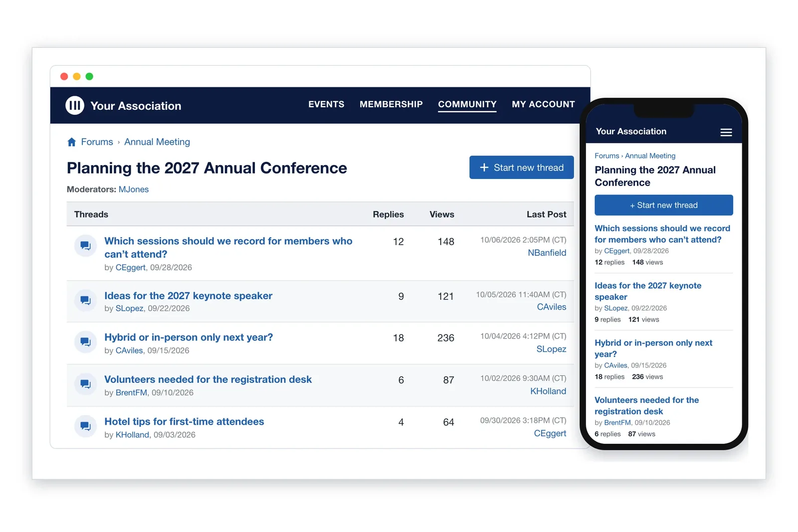Tap author SLopez on the phone
The height and width of the screenshot is (532, 798).
coord(616,308)
